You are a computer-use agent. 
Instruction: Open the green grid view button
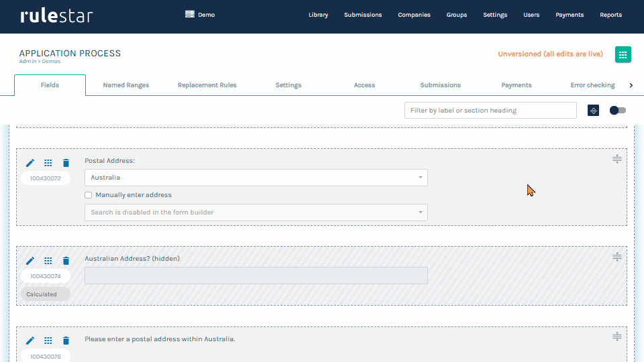coord(623,54)
